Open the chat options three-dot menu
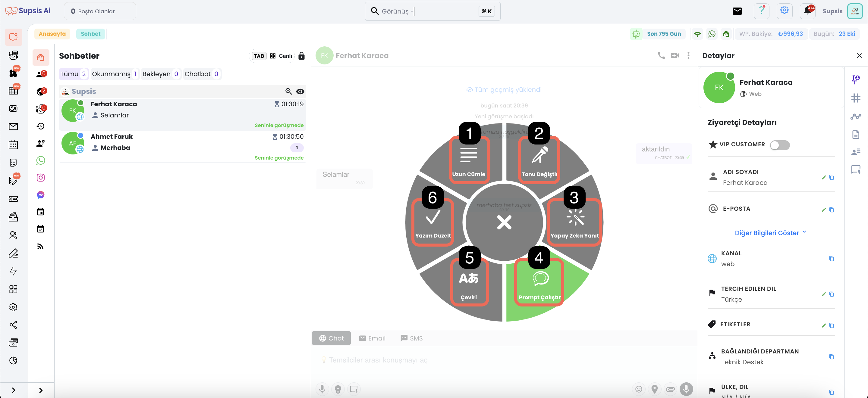The width and height of the screenshot is (868, 398). coord(688,56)
